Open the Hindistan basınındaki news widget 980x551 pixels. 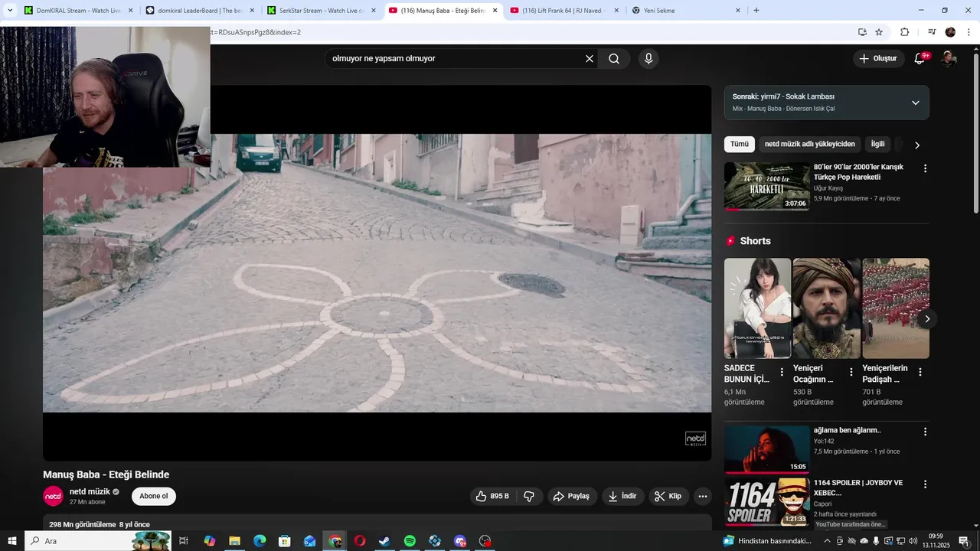point(768,541)
